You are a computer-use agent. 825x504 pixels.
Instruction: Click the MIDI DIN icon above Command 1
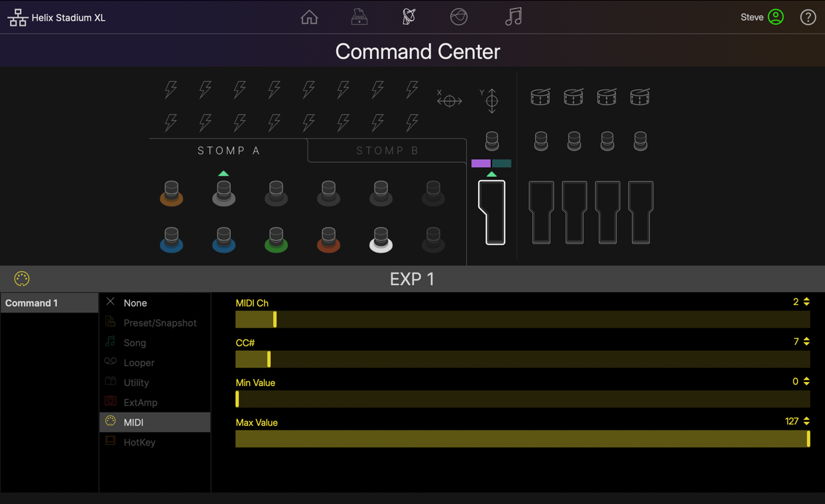point(21,279)
